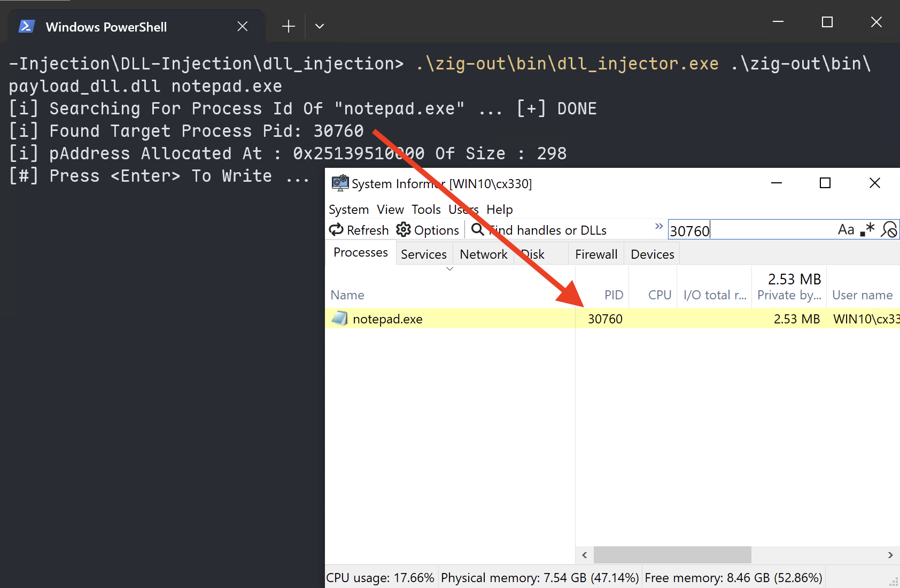
Task: Switch to the Services tab
Action: pyautogui.click(x=424, y=254)
